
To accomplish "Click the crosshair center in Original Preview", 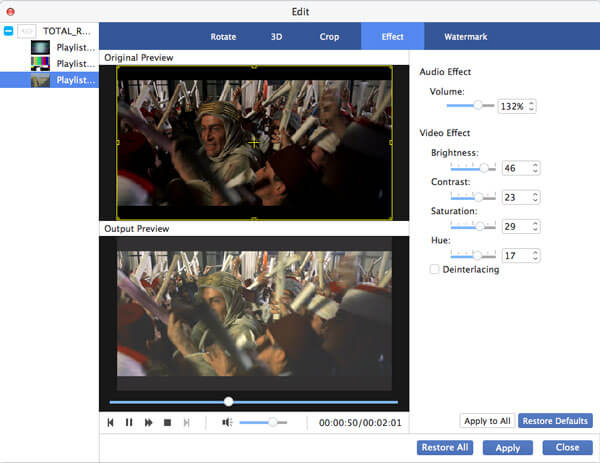I will tap(254, 143).
